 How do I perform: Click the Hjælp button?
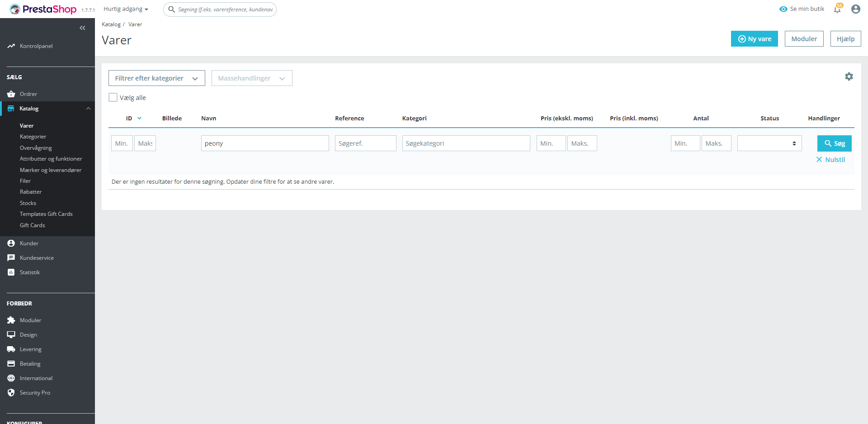[x=846, y=39]
